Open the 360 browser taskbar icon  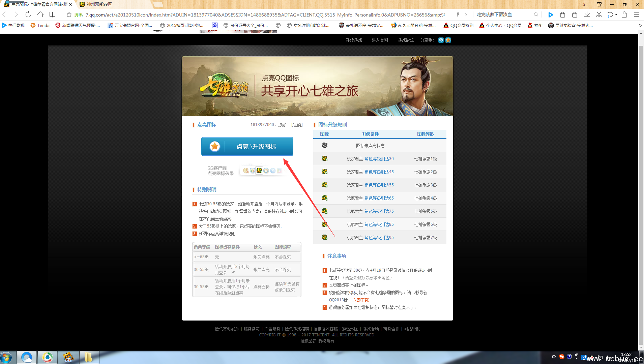(x=48, y=357)
